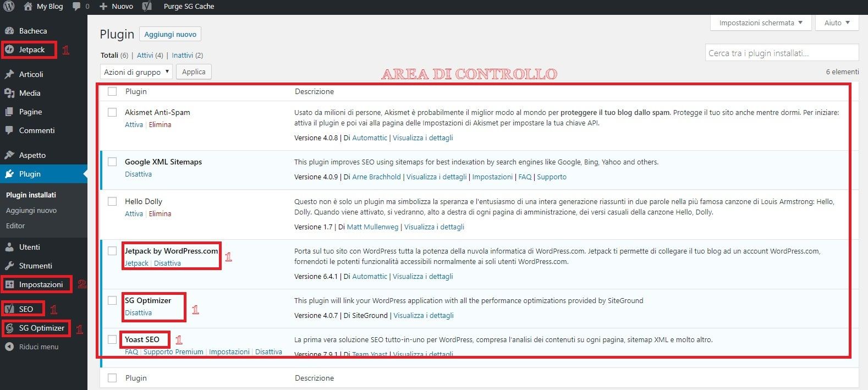Tick the SG Optimizer plugin checkbox

click(x=112, y=300)
